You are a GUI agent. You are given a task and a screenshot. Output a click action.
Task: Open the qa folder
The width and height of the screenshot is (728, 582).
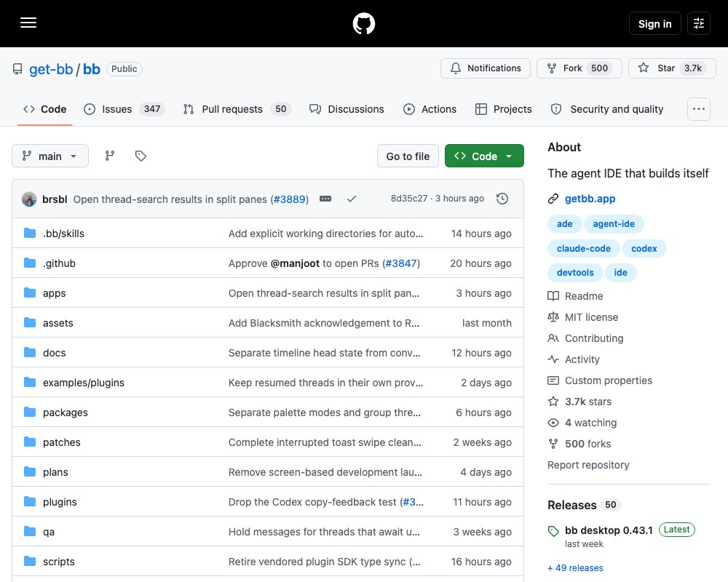[x=49, y=532]
